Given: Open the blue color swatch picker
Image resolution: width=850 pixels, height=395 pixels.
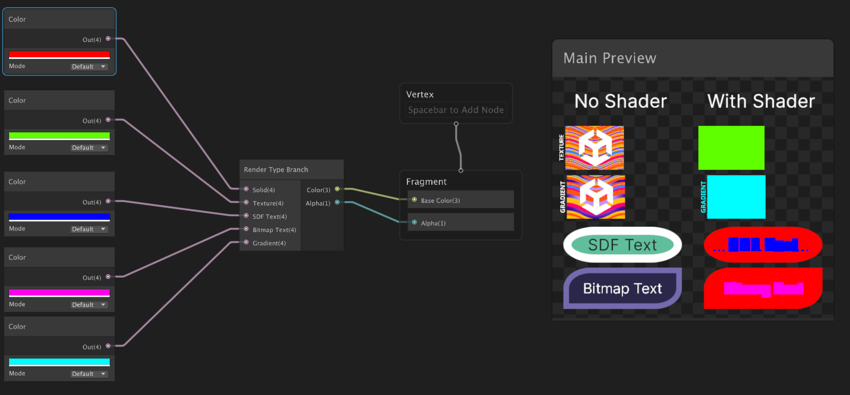Looking at the screenshot, I should 59,217.
